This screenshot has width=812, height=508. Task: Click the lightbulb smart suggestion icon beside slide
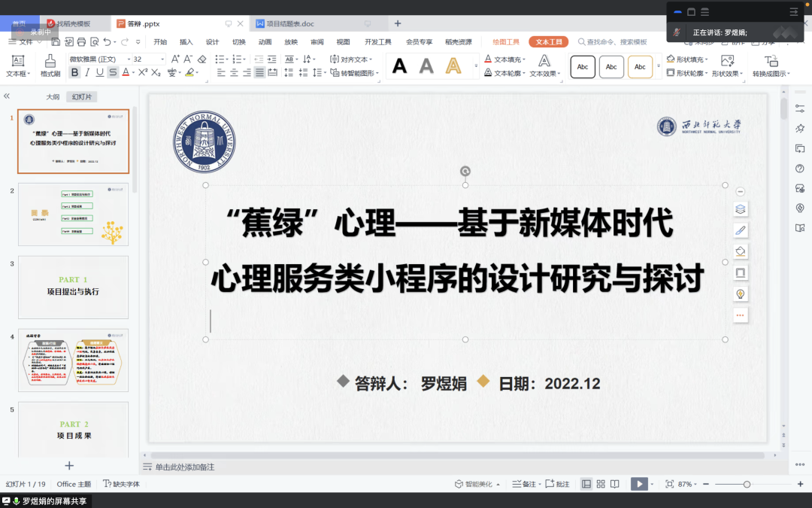(x=740, y=294)
